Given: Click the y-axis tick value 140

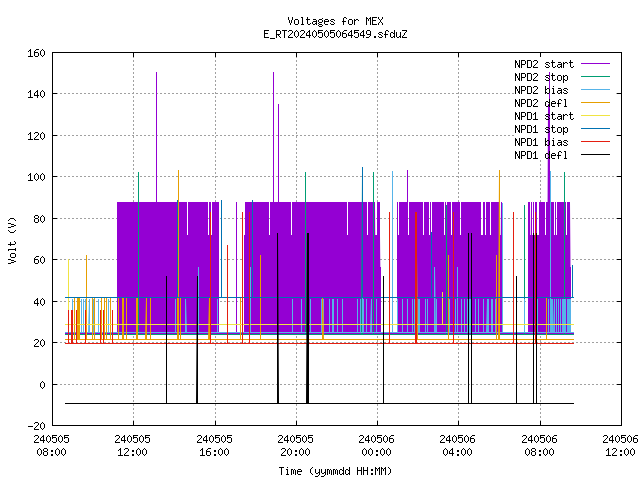Looking at the screenshot, I should click(x=36, y=94).
